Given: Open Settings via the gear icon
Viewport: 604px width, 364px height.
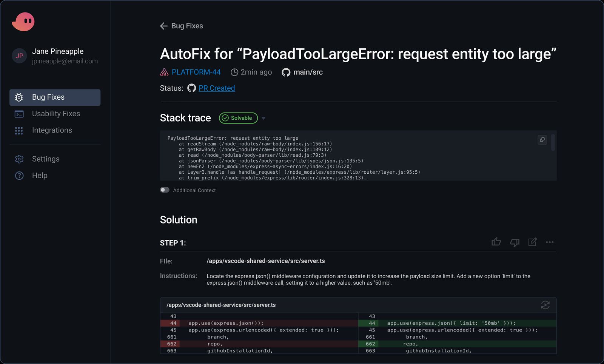Looking at the screenshot, I should (x=19, y=159).
